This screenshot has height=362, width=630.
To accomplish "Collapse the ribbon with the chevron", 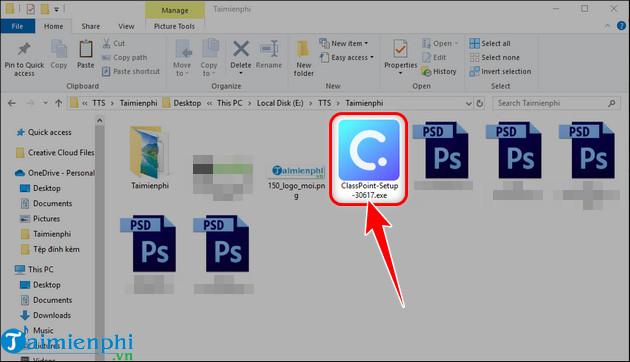I will point(607,26).
